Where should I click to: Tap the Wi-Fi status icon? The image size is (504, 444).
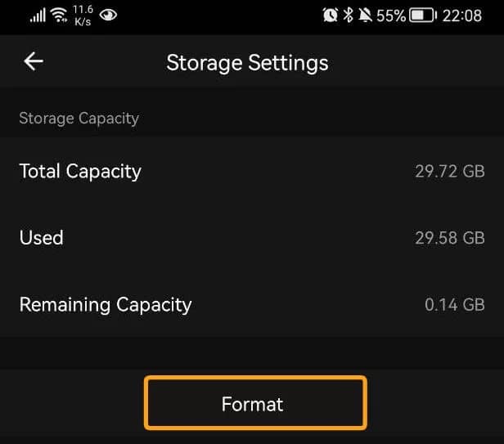pos(60,15)
